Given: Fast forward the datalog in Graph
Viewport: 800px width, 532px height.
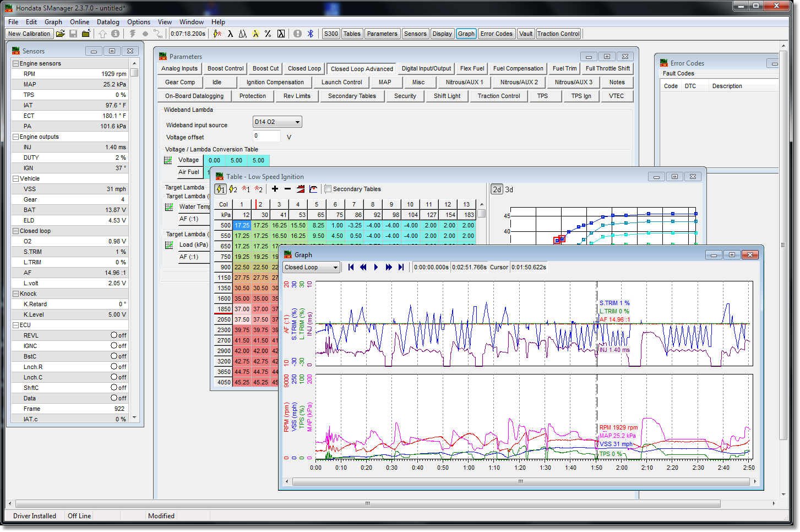Looking at the screenshot, I should [x=389, y=267].
